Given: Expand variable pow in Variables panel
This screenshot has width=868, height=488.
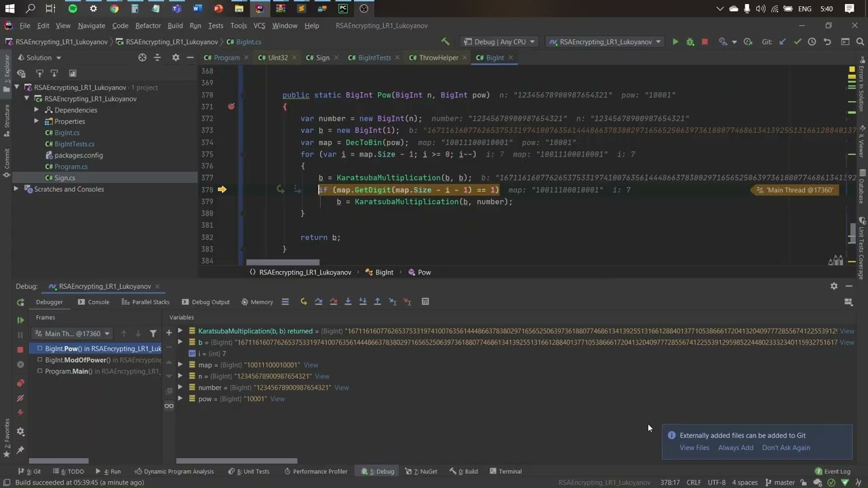Looking at the screenshot, I should point(180,399).
